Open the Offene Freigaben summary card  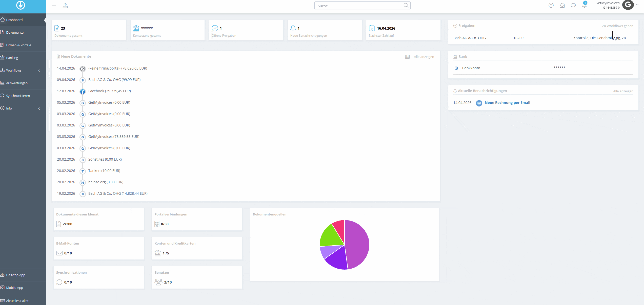click(x=246, y=30)
